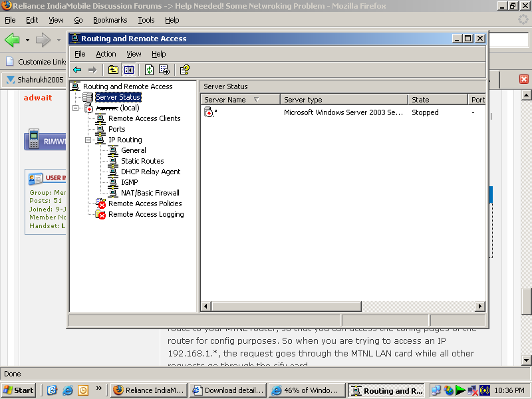Screen dimensions: 532x399
Task: Select Remote Access Policies in the tree
Action: pos(145,203)
